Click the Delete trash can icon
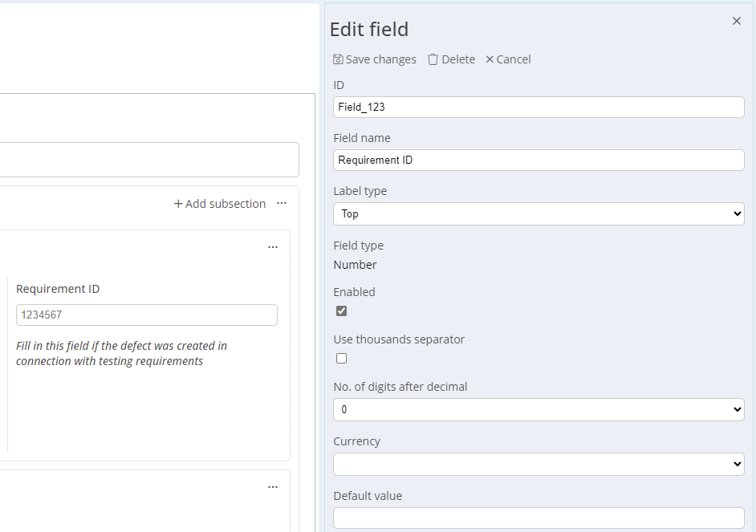The width and height of the screenshot is (756, 532). coord(433,59)
